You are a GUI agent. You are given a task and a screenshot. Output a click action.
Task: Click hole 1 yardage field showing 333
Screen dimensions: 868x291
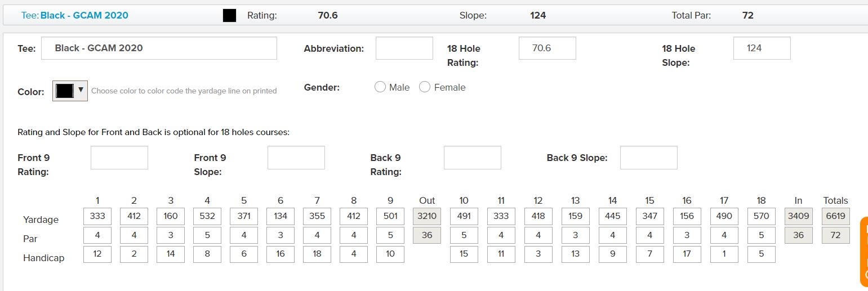coord(97,216)
